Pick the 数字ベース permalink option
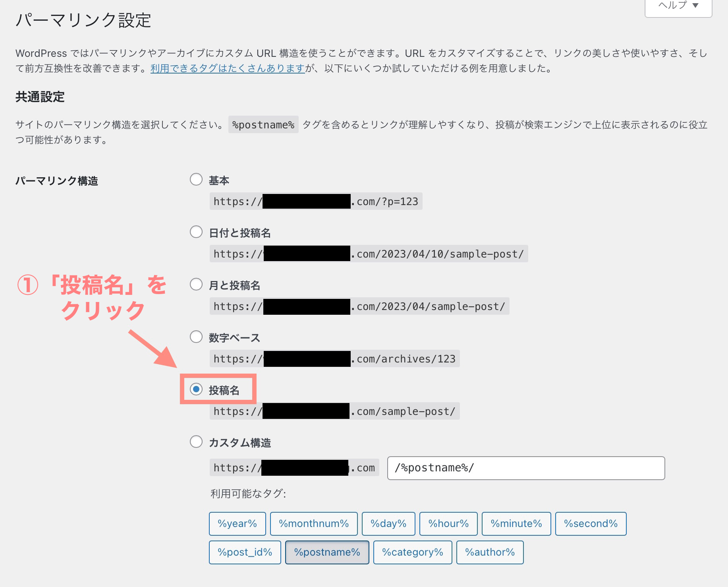Viewport: 728px width, 587px height. pyautogui.click(x=196, y=337)
